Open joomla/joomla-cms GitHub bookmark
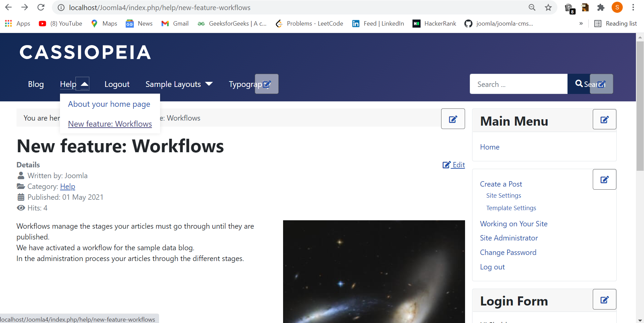Image resolution: width=644 pixels, height=323 pixels. tap(499, 24)
